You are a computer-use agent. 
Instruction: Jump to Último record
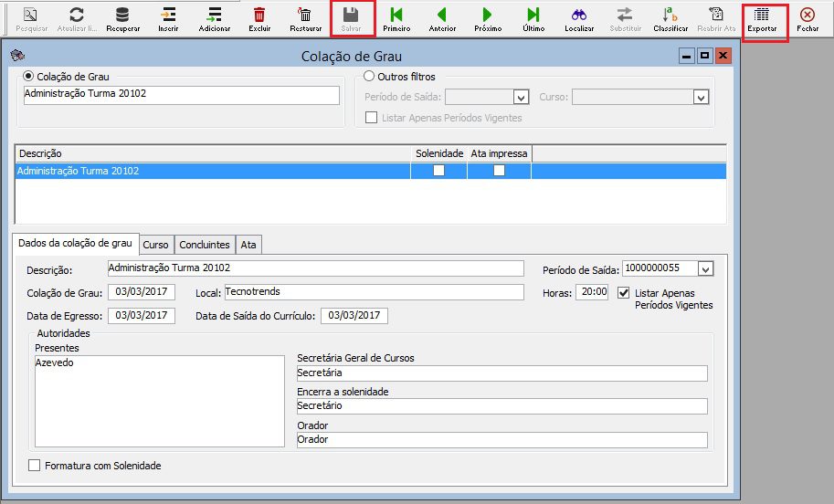533,16
